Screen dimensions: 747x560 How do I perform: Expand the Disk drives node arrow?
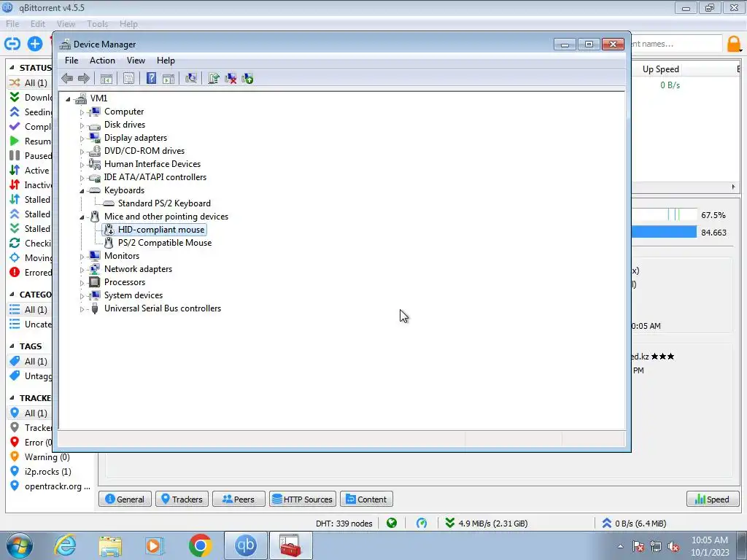82,125
